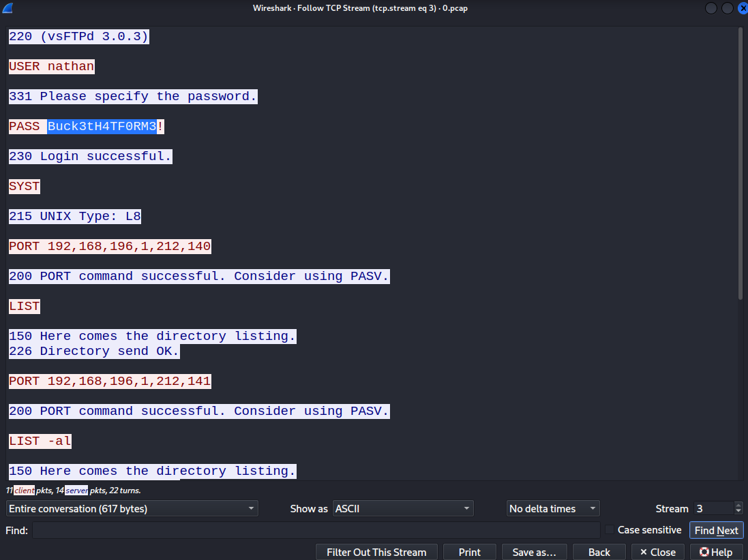Increase the Stream number with up arrow
Image resolution: width=748 pixels, height=560 pixels.
coord(738,505)
